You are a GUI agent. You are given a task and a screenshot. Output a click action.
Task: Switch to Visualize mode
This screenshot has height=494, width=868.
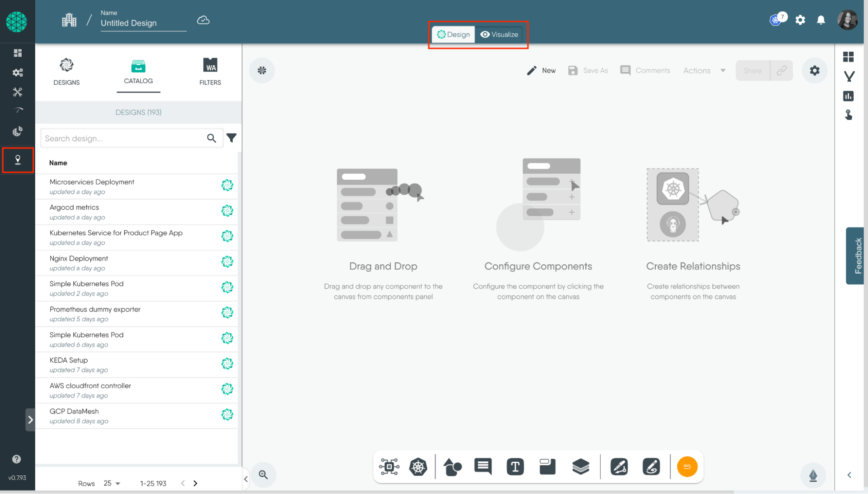point(499,34)
